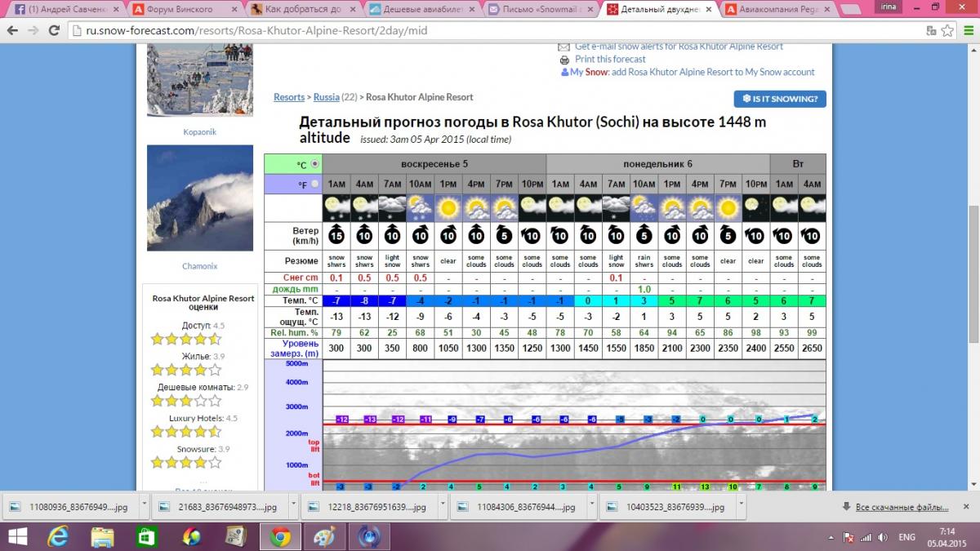The image size is (980, 551).
Task: Click the Windows Start button
Action: click(x=16, y=536)
